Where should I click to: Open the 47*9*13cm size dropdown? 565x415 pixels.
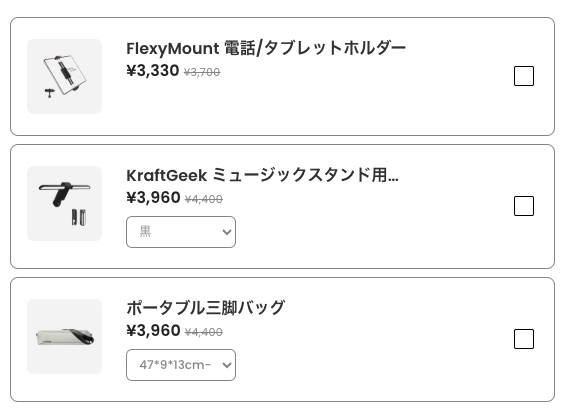click(x=181, y=365)
